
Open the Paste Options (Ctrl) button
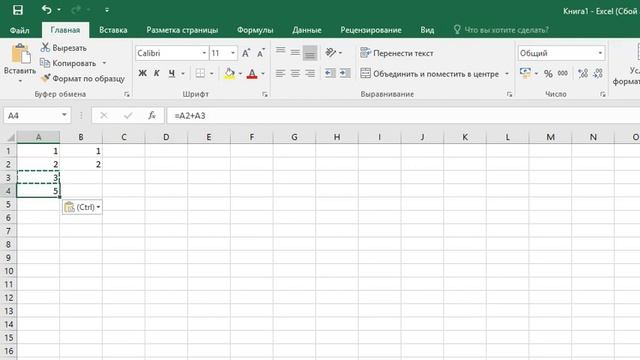[x=82, y=207]
